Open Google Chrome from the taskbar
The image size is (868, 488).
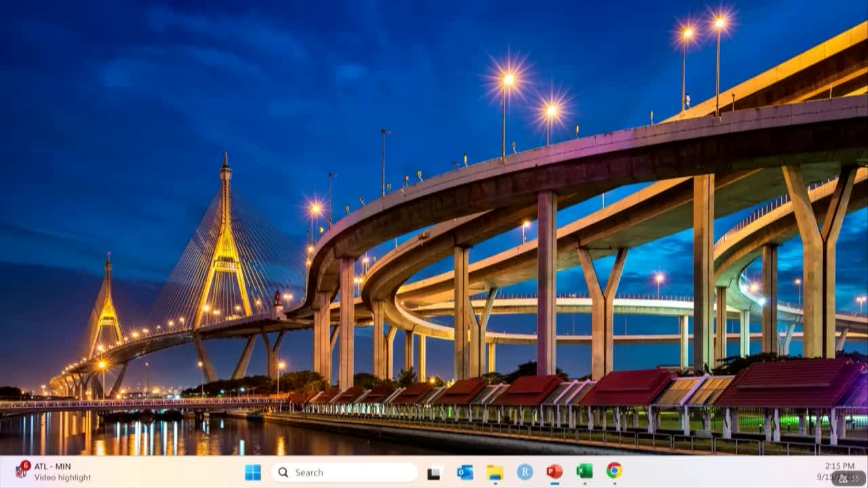click(x=614, y=471)
